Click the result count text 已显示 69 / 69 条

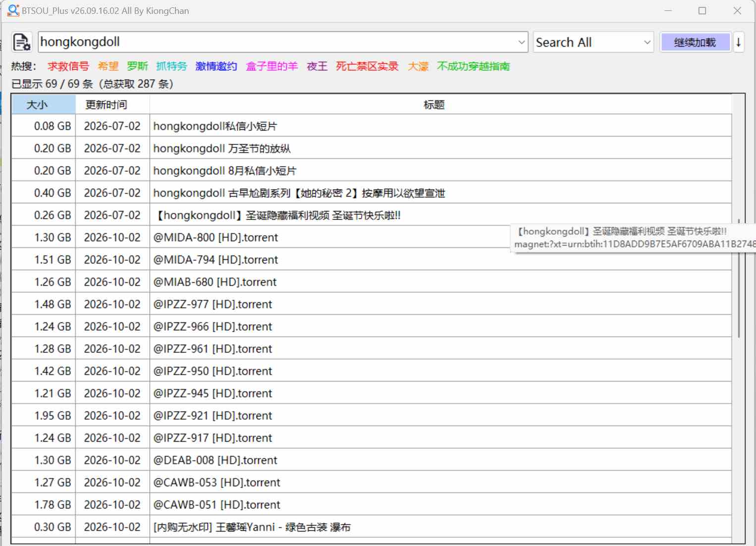[x=52, y=84]
